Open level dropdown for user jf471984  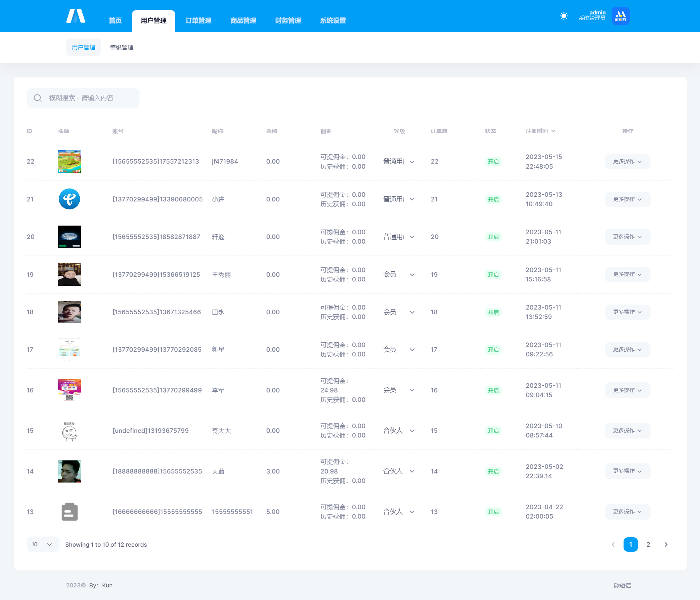(399, 162)
